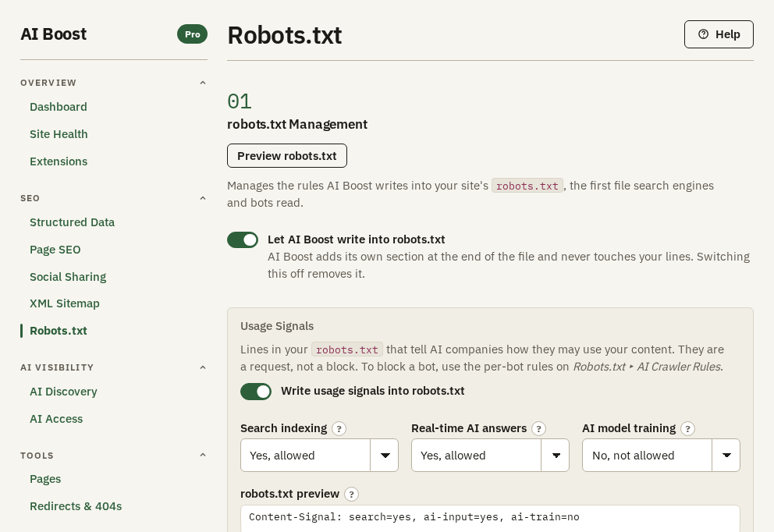This screenshot has height=532, width=774.
Task: Open the Real-time AI answers dropdown
Action: point(490,455)
